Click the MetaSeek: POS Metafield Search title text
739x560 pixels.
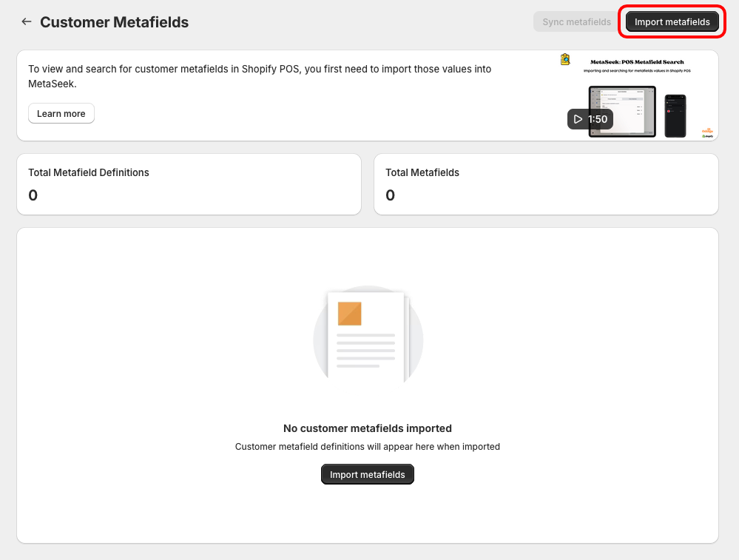point(638,62)
